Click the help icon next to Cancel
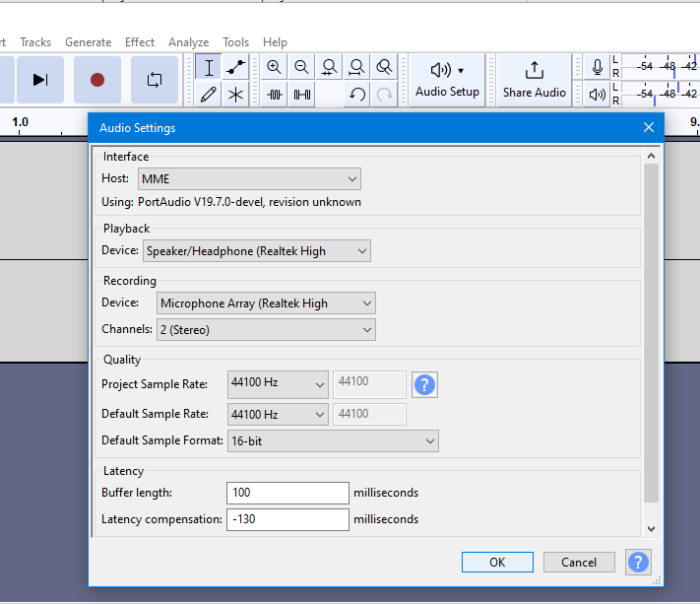This screenshot has width=700, height=604. (x=638, y=562)
